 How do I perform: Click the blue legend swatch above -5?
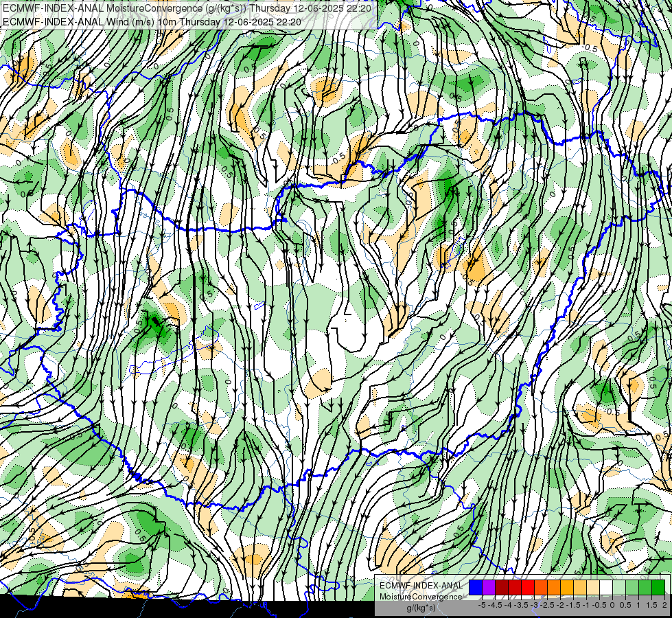476,587
